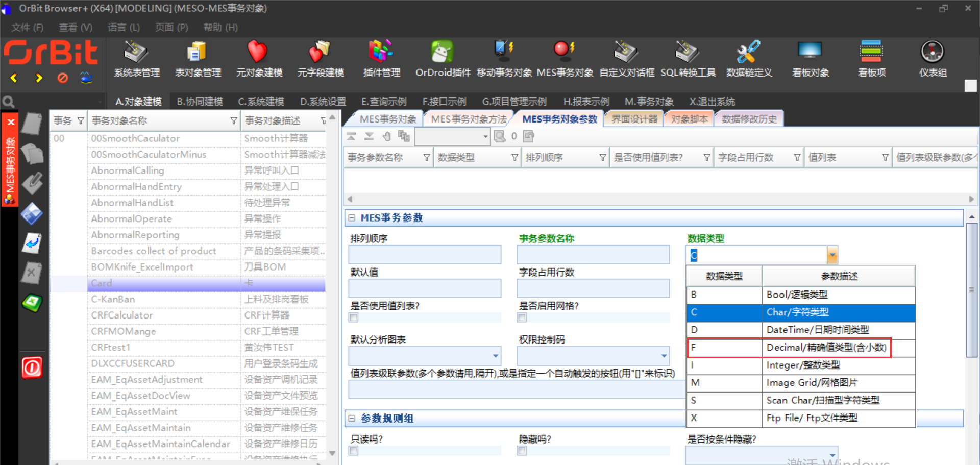Open 元对象建模 heart icon
This screenshot has width=980, height=465.
[258, 52]
